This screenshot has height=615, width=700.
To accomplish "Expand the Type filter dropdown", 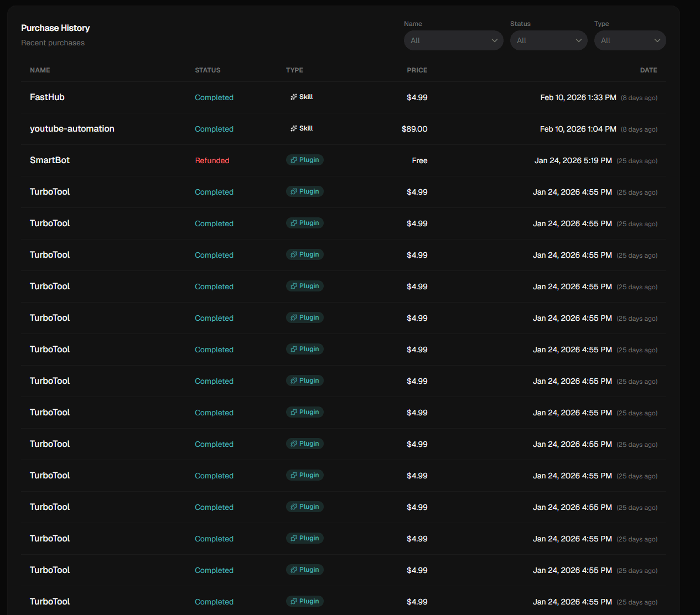I will tap(630, 40).
